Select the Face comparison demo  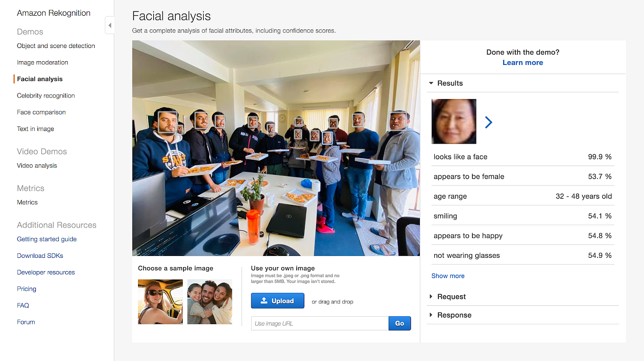pos(41,112)
